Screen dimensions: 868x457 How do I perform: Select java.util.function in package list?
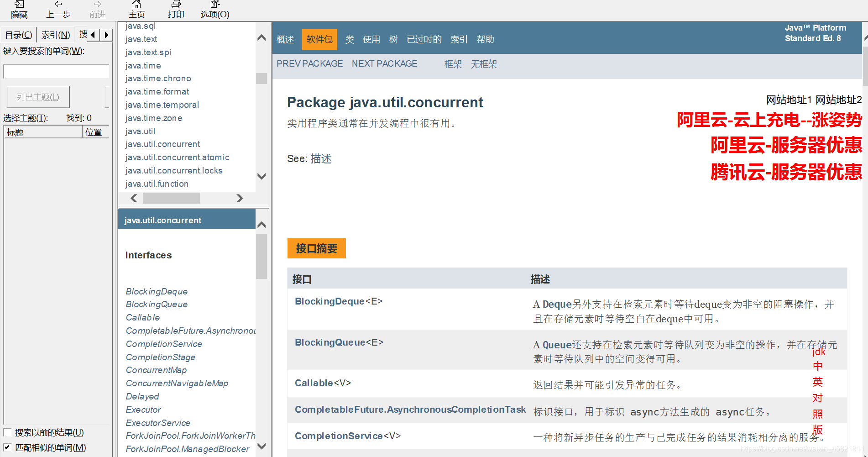coord(157,184)
